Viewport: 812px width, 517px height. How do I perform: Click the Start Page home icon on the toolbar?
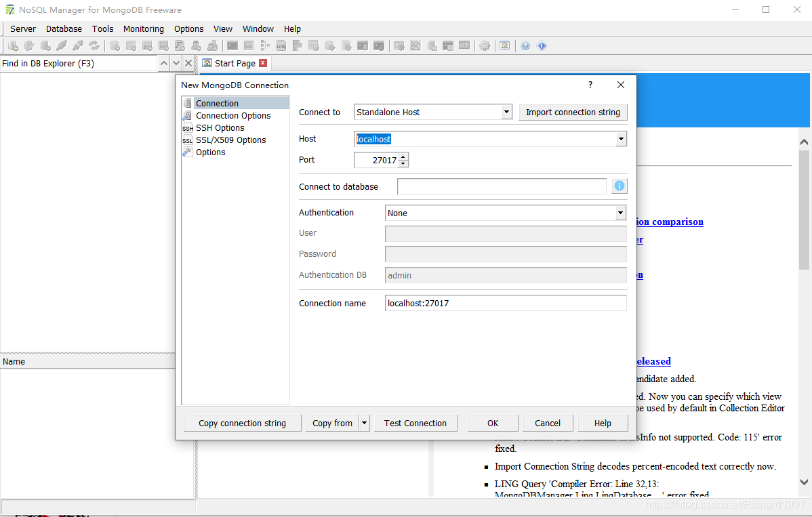(505, 45)
